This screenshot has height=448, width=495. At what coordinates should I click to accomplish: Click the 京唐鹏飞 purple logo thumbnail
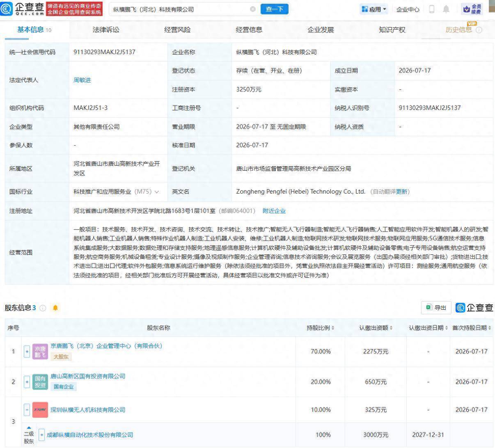[40, 352]
